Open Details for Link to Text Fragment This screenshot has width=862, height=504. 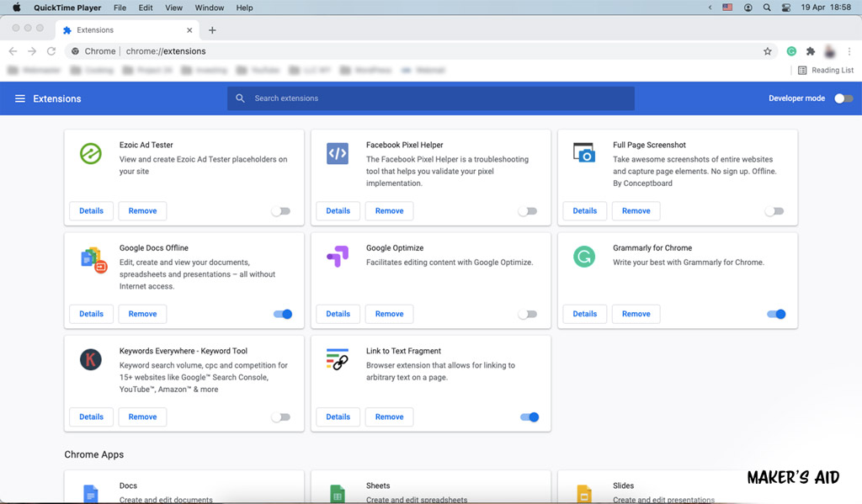click(338, 417)
